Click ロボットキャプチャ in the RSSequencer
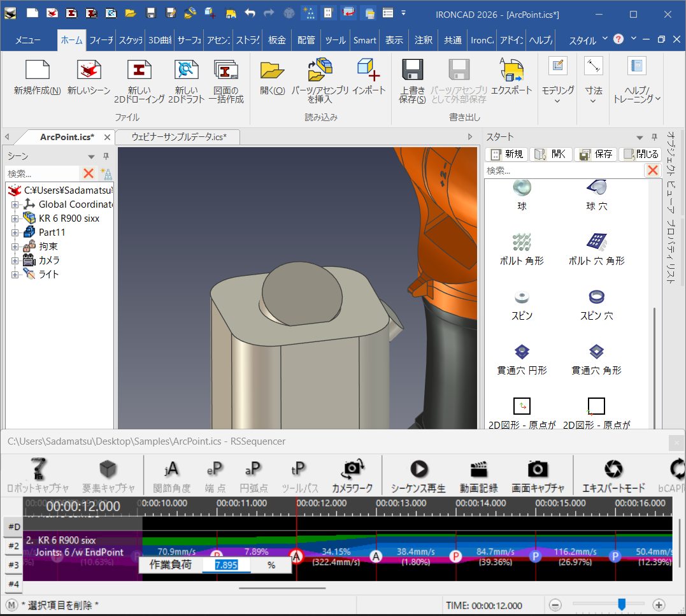 38,475
